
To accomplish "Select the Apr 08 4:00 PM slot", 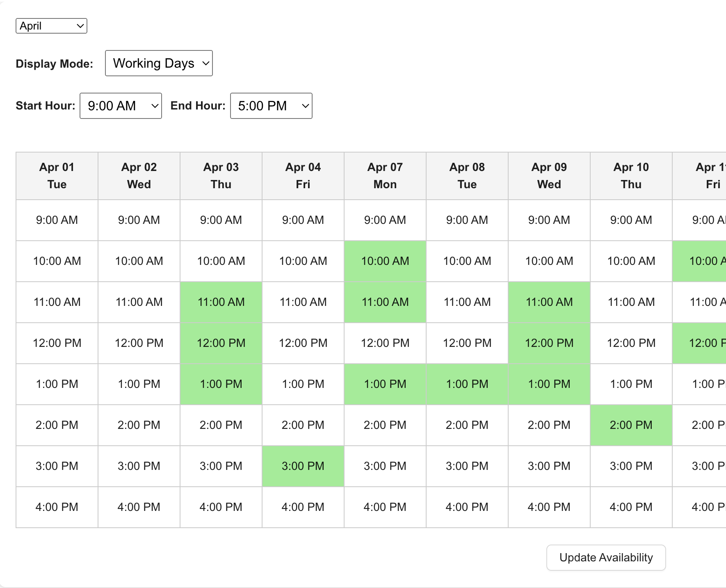I will tap(467, 507).
